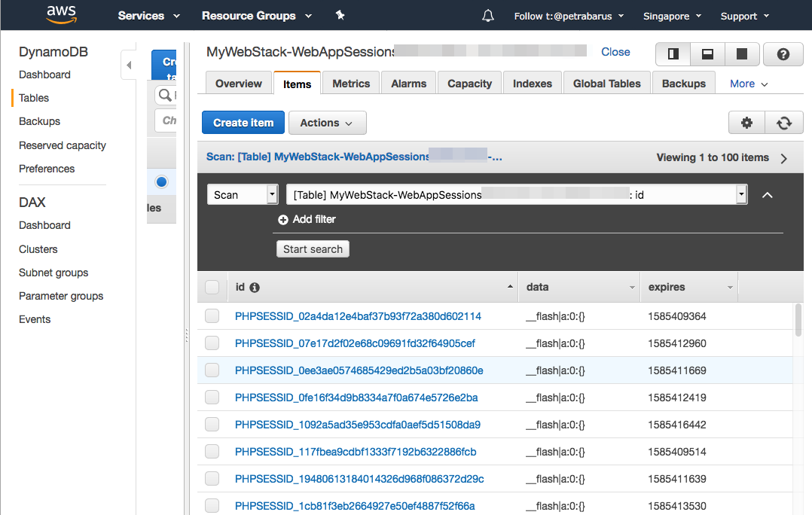Image resolution: width=812 pixels, height=515 pixels.
Task: Open the help question mark icon
Action: 783,53
